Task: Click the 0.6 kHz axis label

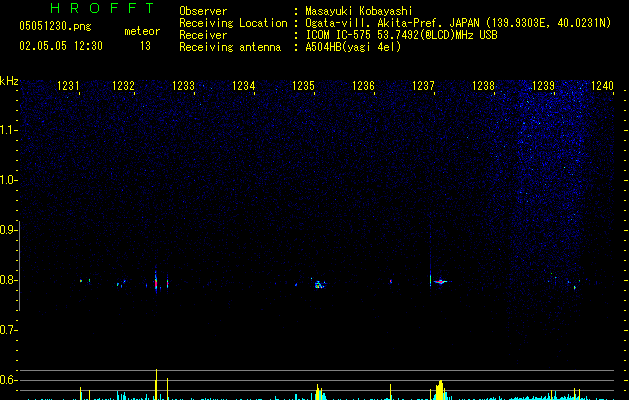Action: pyautogui.click(x=8, y=380)
